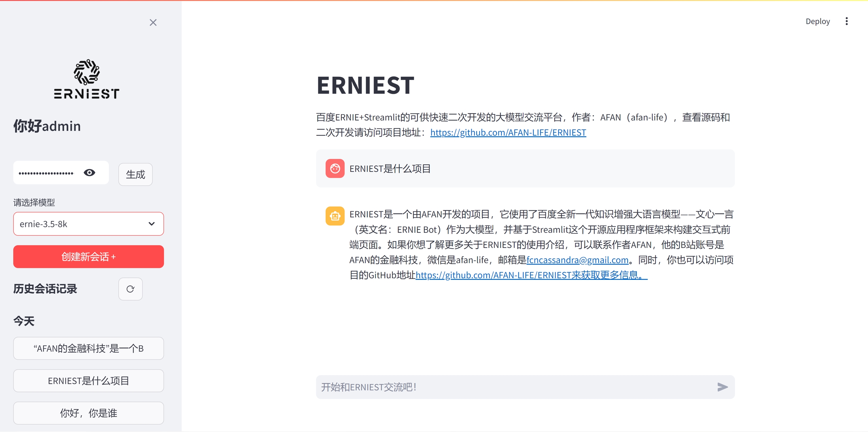Click the model dropdown chevron arrow
This screenshot has height=432, width=868.
coord(152,224)
